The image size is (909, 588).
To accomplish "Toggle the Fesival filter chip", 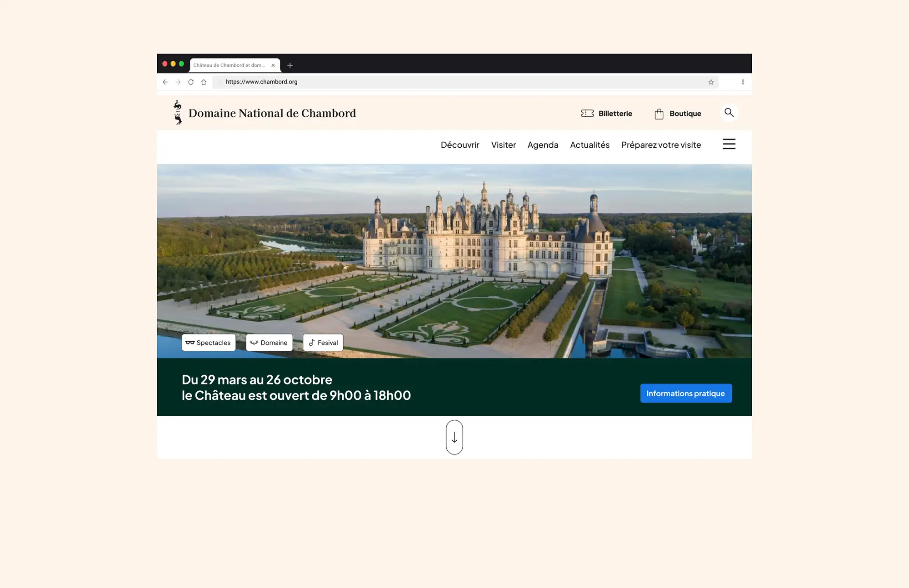I will (323, 342).
